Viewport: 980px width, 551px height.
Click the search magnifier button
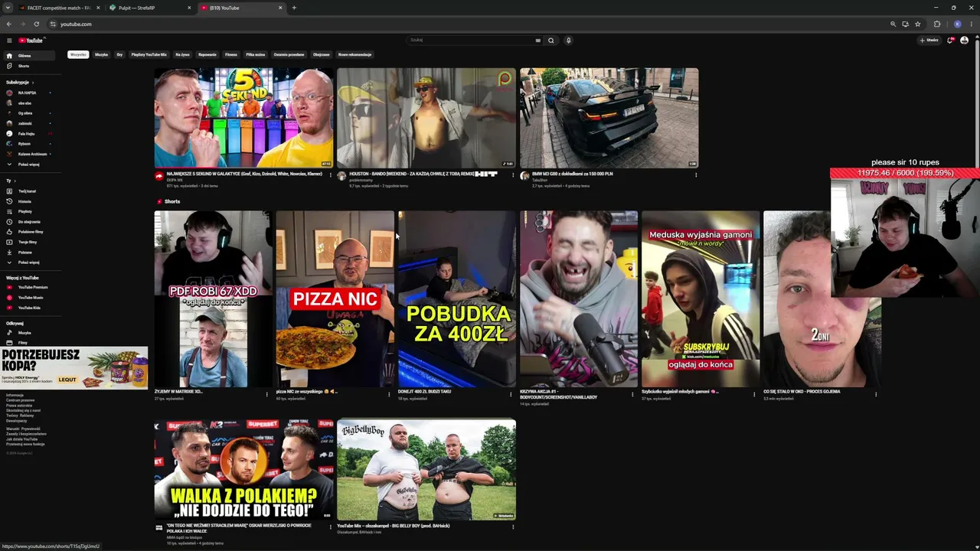point(550,41)
